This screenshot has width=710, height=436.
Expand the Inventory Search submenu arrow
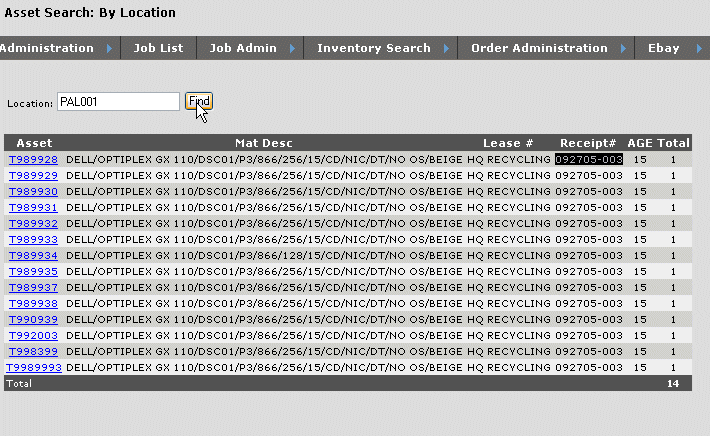pyautogui.click(x=446, y=48)
